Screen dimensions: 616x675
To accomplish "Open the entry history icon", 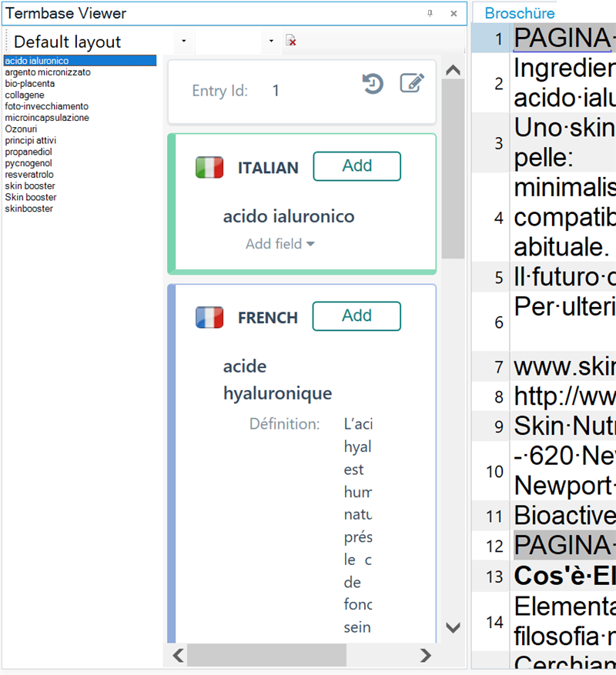I will (x=373, y=84).
